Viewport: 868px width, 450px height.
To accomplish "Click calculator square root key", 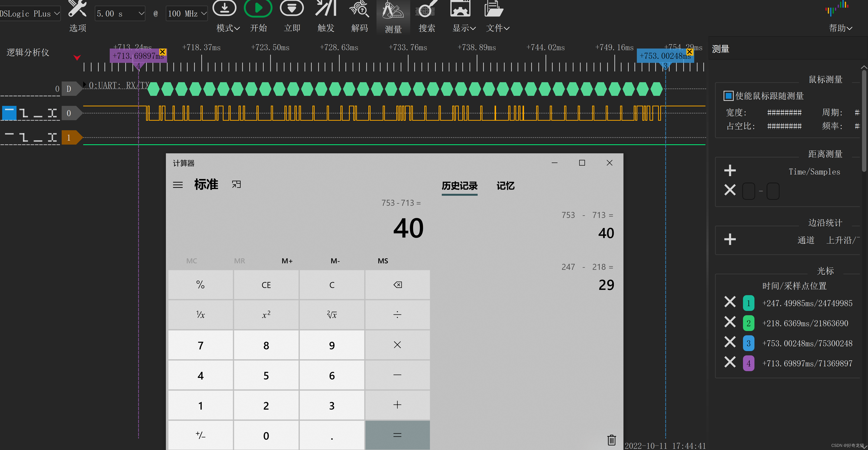I will (x=332, y=315).
